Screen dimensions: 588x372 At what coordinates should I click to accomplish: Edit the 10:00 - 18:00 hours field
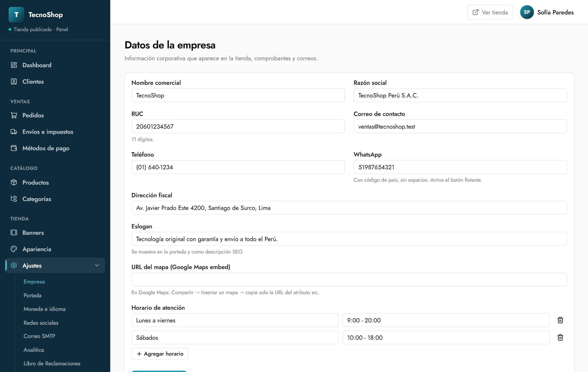tap(446, 337)
